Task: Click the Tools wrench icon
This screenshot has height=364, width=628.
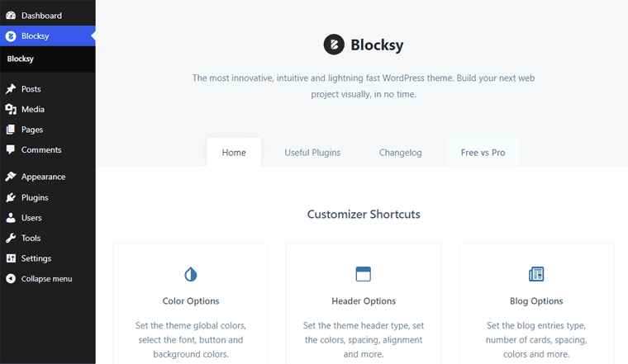Action: tap(11, 239)
